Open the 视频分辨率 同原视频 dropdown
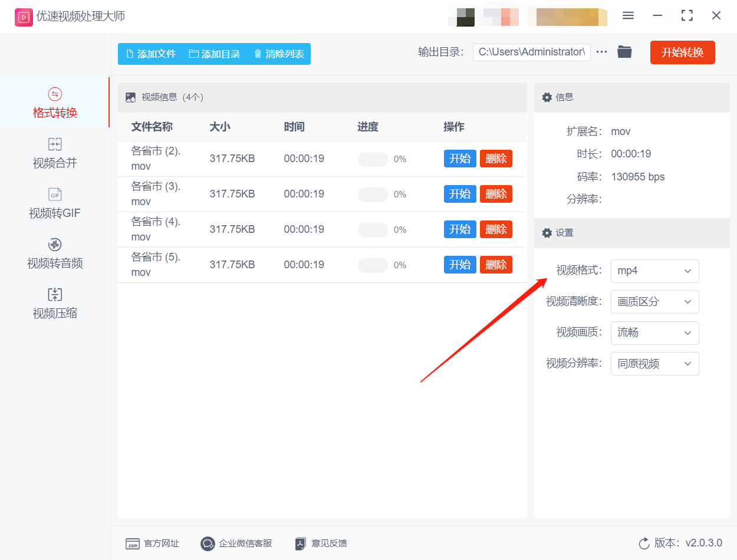 (654, 364)
